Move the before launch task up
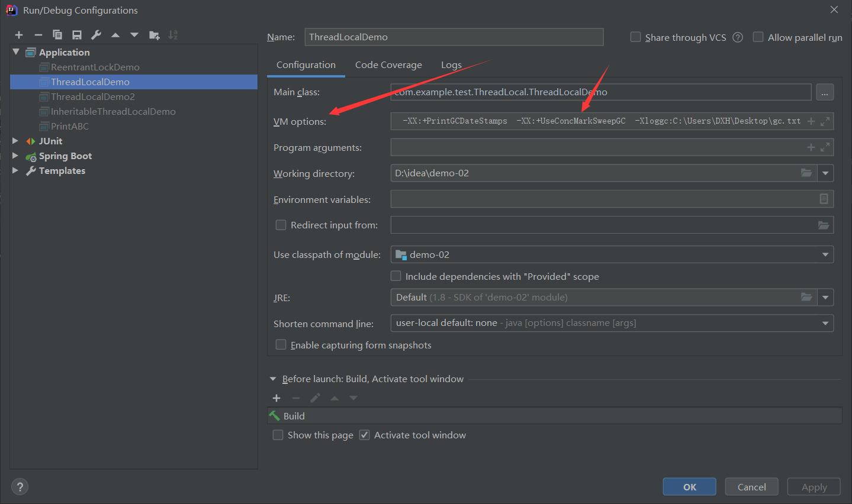This screenshot has height=504, width=852. (x=335, y=398)
